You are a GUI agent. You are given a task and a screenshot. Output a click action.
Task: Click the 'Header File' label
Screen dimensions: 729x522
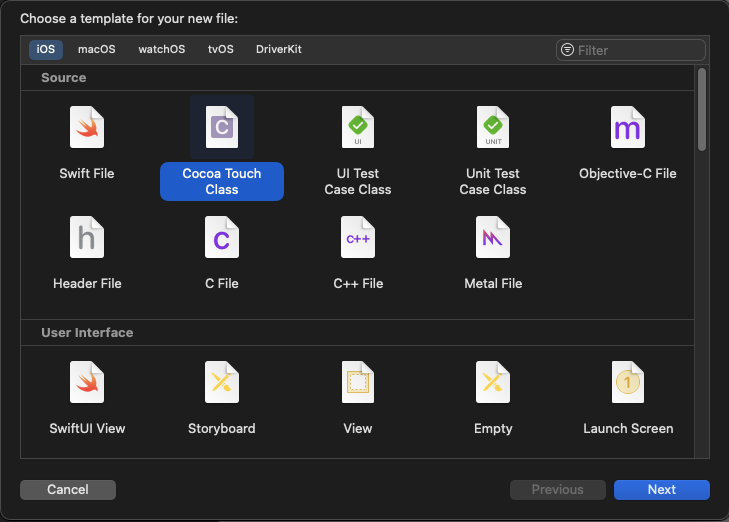click(x=87, y=283)
